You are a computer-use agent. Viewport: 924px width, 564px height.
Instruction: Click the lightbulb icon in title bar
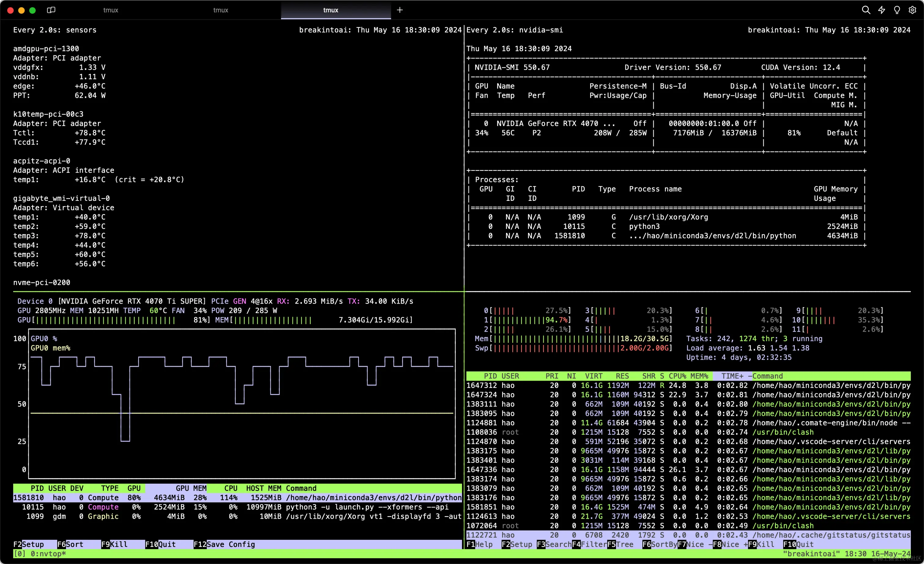point(897,10)
